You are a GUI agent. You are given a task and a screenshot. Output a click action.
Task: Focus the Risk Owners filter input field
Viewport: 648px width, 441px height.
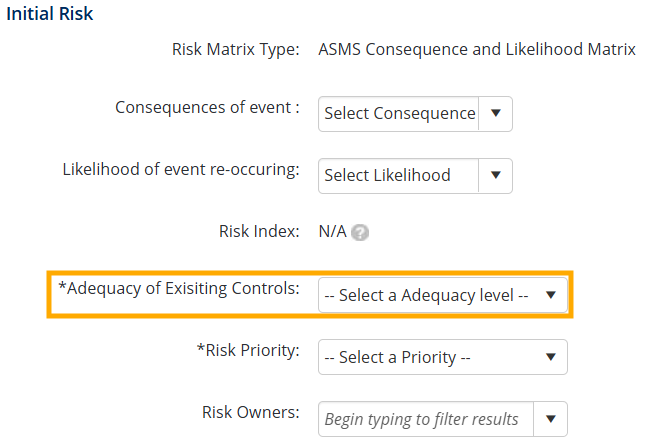[421, 419]
